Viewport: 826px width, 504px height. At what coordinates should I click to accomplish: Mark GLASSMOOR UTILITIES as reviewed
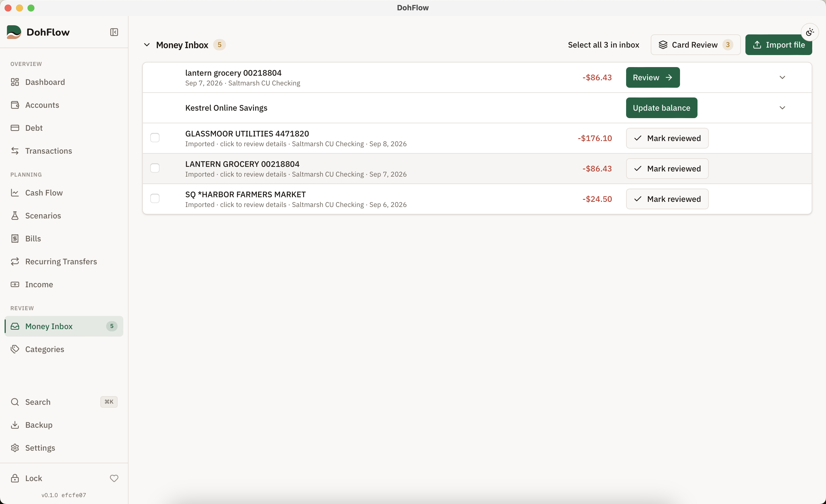[x=667, y=138]
